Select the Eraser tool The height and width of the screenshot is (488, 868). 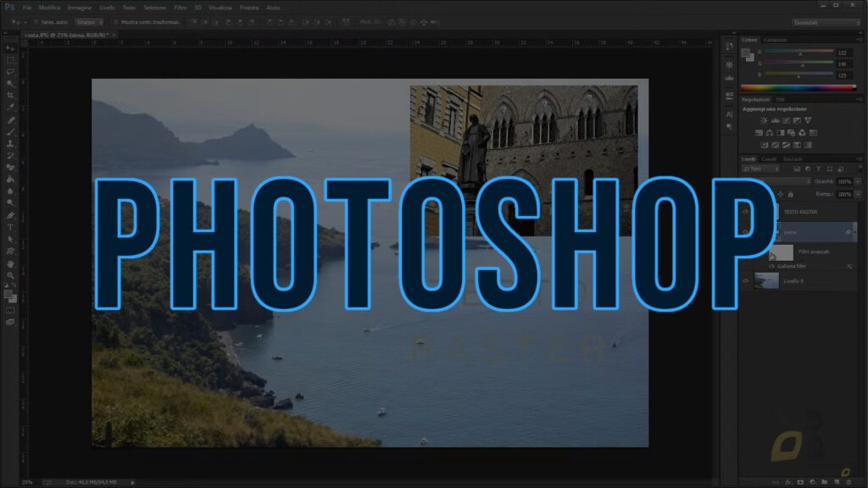10,167
